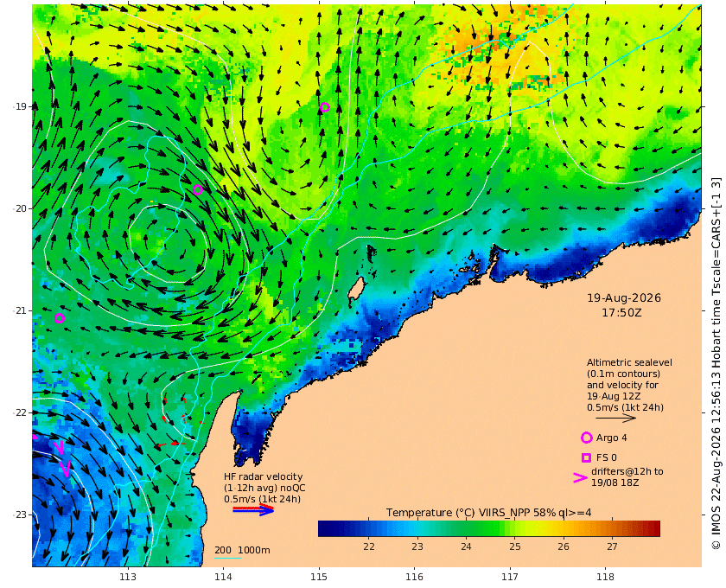Click the colorbar tick label 22
This screenshot has height=588, width=726.
tap(369, 546)
